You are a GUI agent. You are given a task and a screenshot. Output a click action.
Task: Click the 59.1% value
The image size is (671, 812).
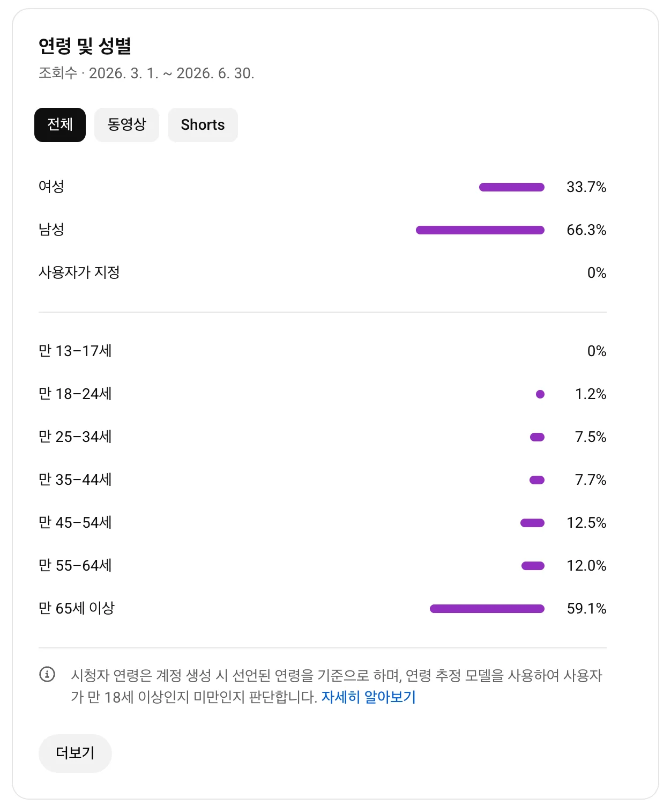tap(586, 609)
